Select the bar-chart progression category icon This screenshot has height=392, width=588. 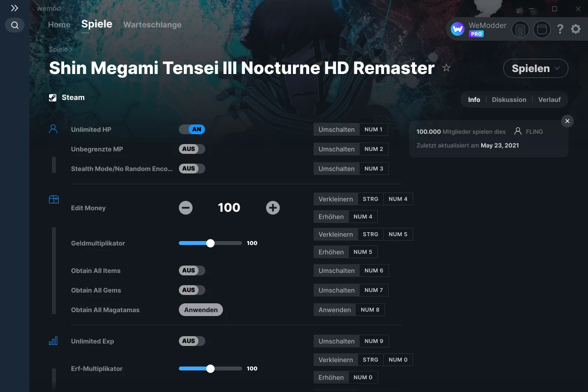[x=54, y=341]
